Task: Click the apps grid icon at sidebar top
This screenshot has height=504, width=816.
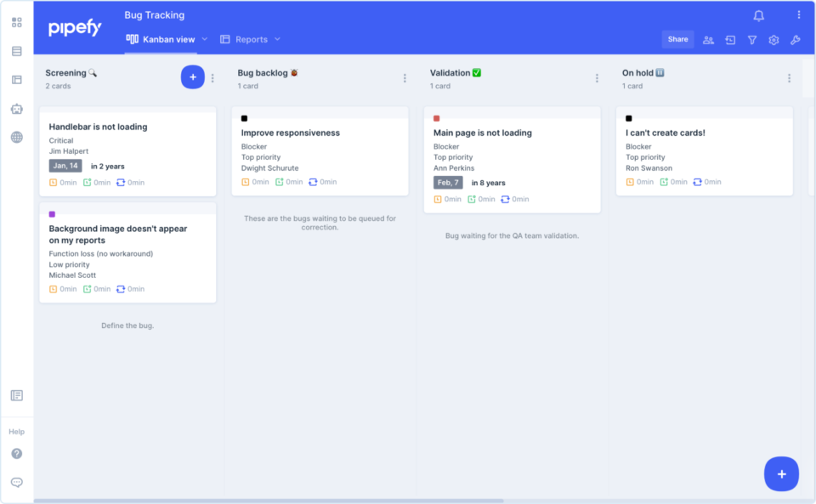Action: pos(16,21)
